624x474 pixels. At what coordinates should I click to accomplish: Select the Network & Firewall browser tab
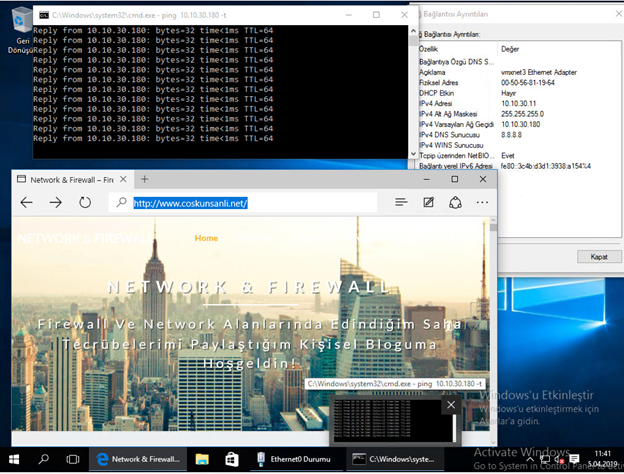[72, 179]
